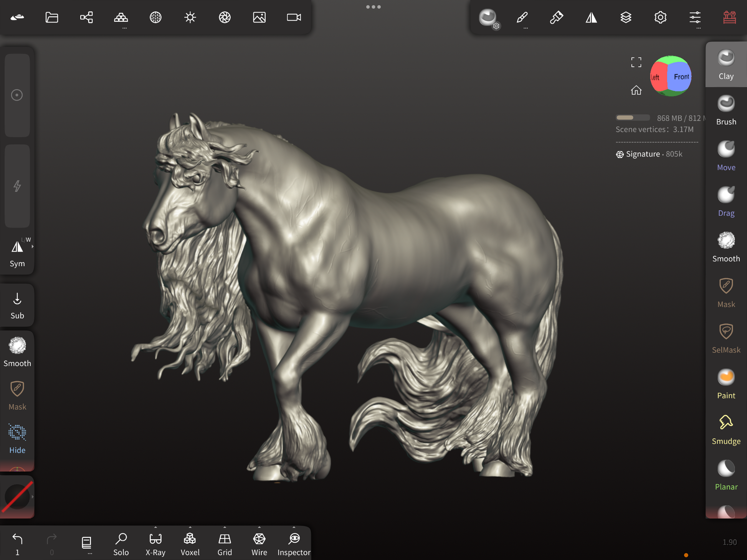Select the Drag tool
The width and height of the screenshot is (747, 560).
pyautogui.click(x=726, y=201)
